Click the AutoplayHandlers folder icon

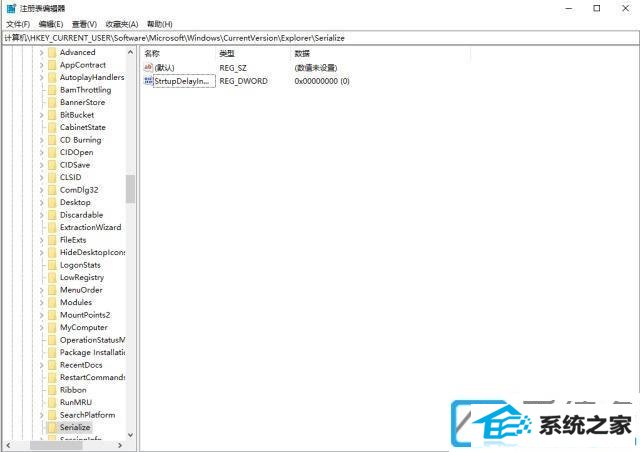(52, 77)
